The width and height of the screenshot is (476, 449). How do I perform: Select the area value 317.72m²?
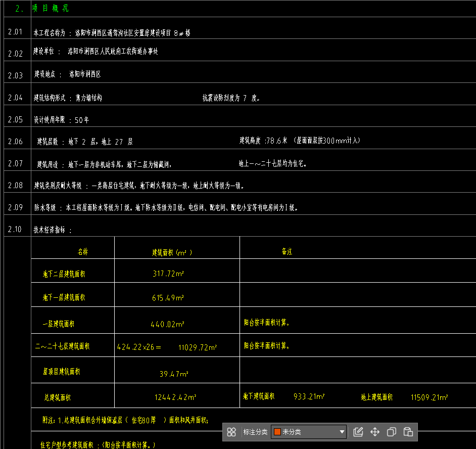(x=168, y=274)
